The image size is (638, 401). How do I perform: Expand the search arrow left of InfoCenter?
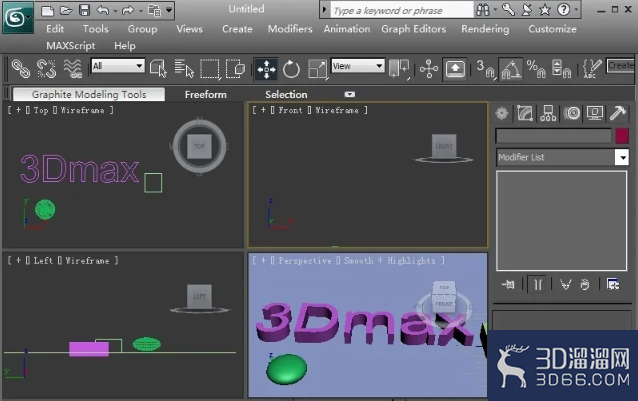324,10
